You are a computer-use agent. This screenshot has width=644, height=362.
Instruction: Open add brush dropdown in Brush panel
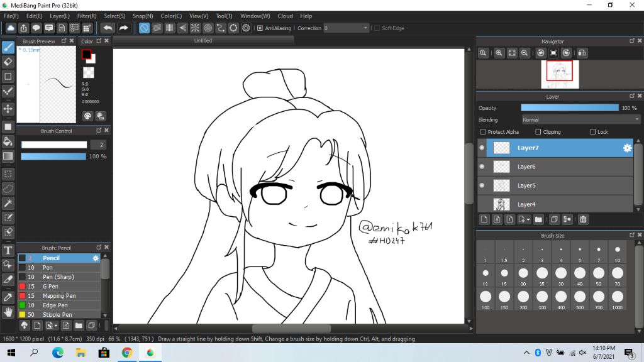pos(56,326)
